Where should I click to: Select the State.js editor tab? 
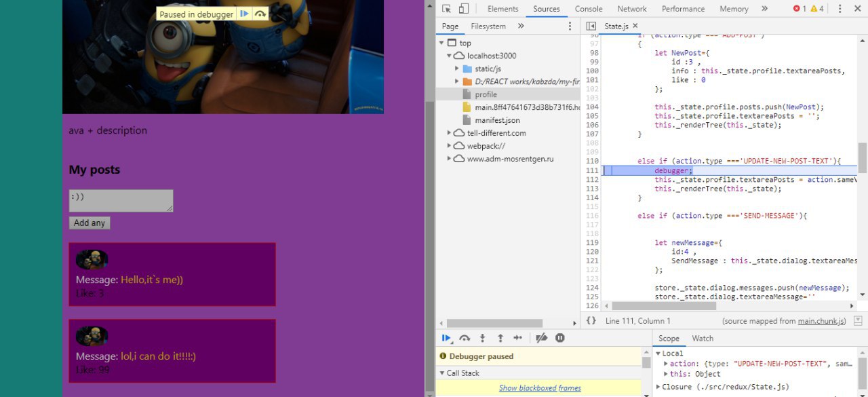(616, 26)
